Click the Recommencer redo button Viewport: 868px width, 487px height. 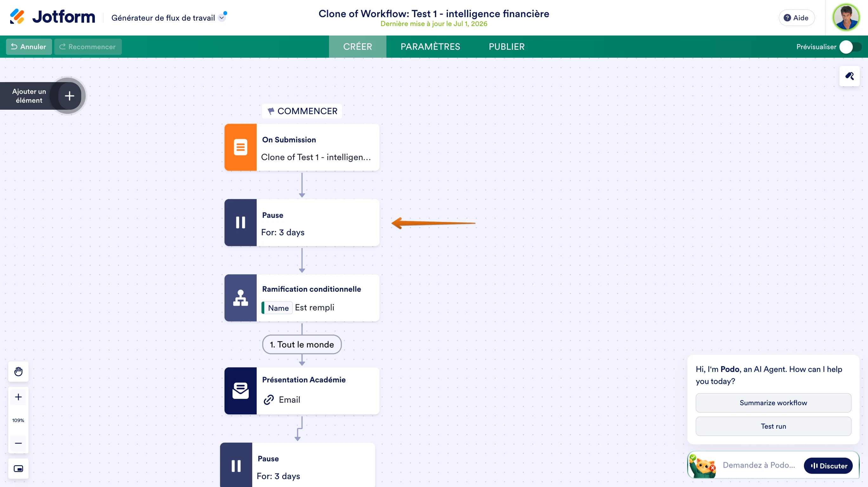coord(88,47)
